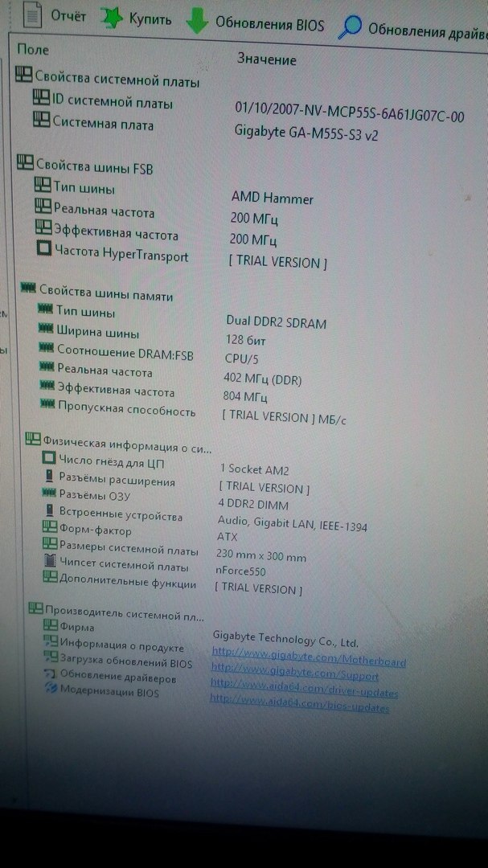Viewport: 488px width, 868px height.
Task: Select the ATX form factor value
Action: pos(227,538)
